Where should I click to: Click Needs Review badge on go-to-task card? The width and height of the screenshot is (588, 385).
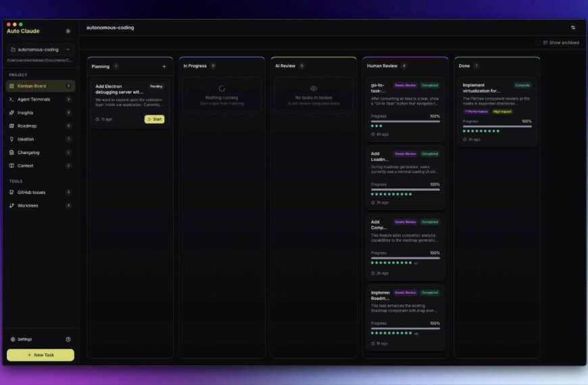[406, 86]
